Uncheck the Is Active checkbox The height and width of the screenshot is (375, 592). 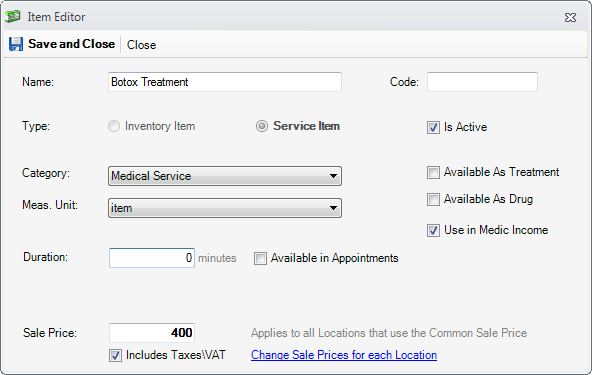[x=433, y=127]
